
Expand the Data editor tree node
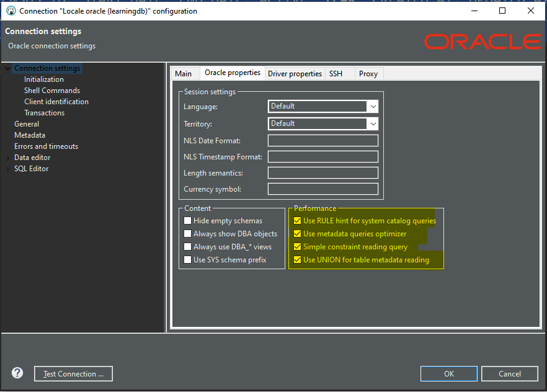pos(7,158)
